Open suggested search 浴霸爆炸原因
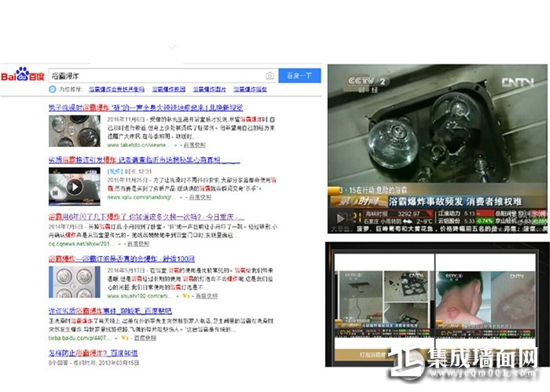 click(x=169, y=90)
